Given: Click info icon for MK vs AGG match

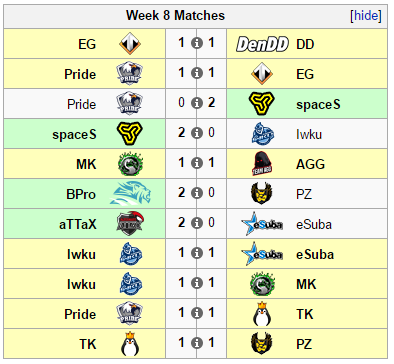Looking at the screenshot, I should point(197,163).
